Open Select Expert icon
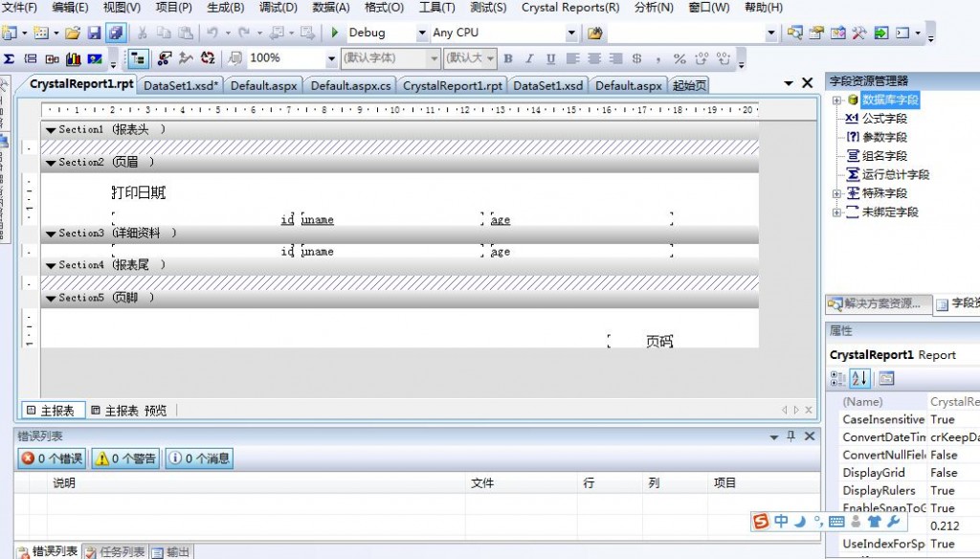This screenshot has height=559, width=980. click(x=165, y=58)
